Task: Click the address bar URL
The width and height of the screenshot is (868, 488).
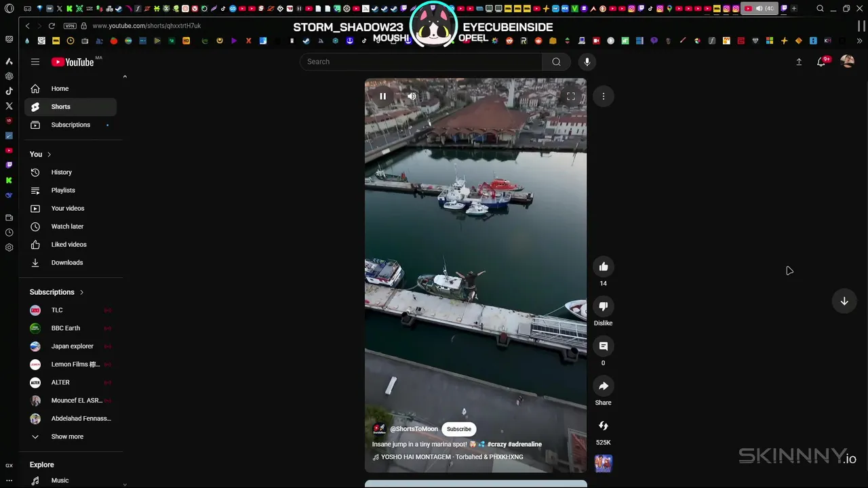Action: [146, 26]
